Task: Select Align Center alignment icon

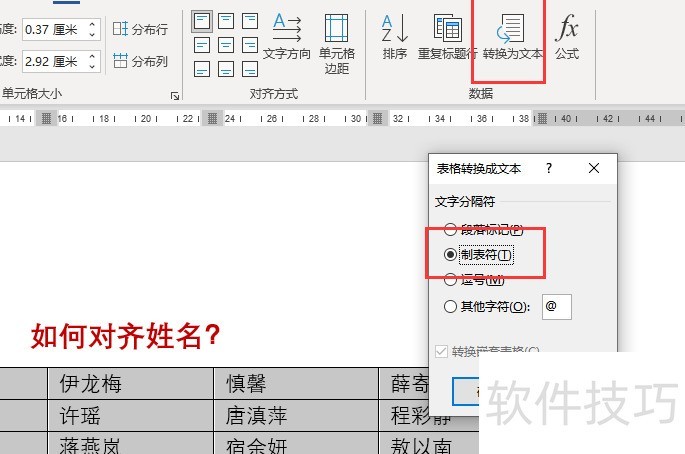Action: click(x=226, y=45)
